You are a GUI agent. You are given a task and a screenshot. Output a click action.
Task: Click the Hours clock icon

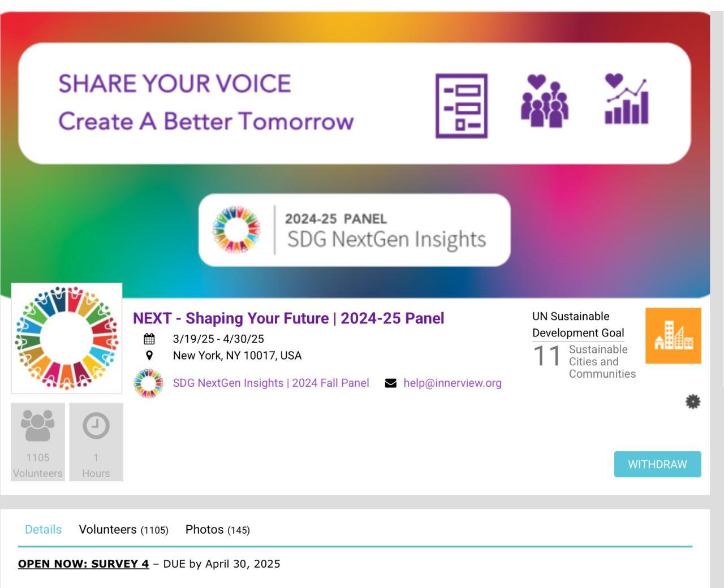click(96, 426)
